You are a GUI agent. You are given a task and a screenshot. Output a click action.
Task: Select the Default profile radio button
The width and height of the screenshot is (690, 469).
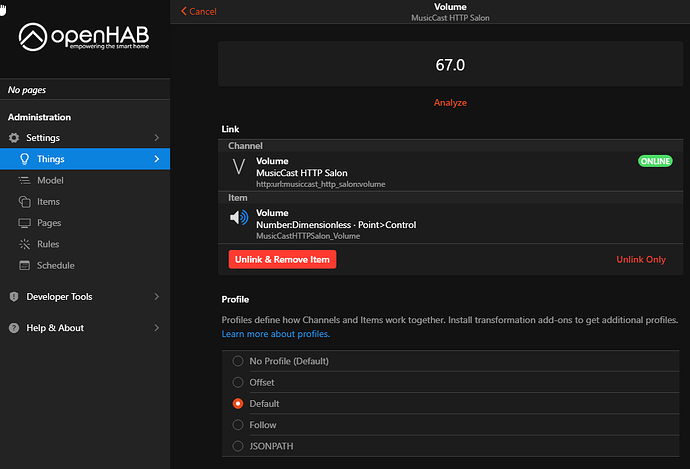pyautogui.click(x=238, y=403)
